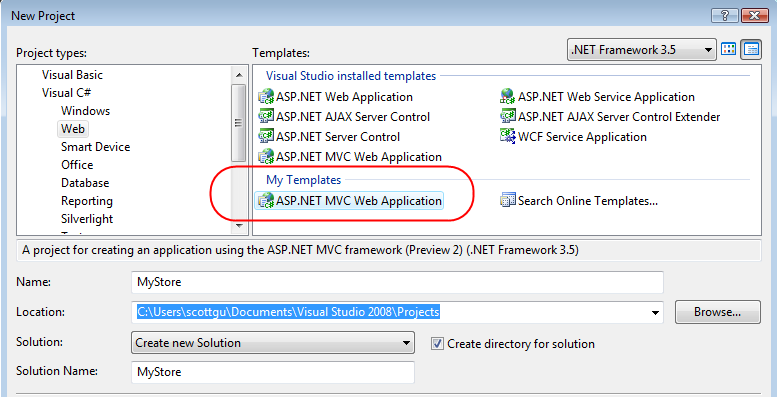The width and height of the screenshot is (777, 397).
Task: Expand the Location path dropdown arrow
Action: point(656,312)
